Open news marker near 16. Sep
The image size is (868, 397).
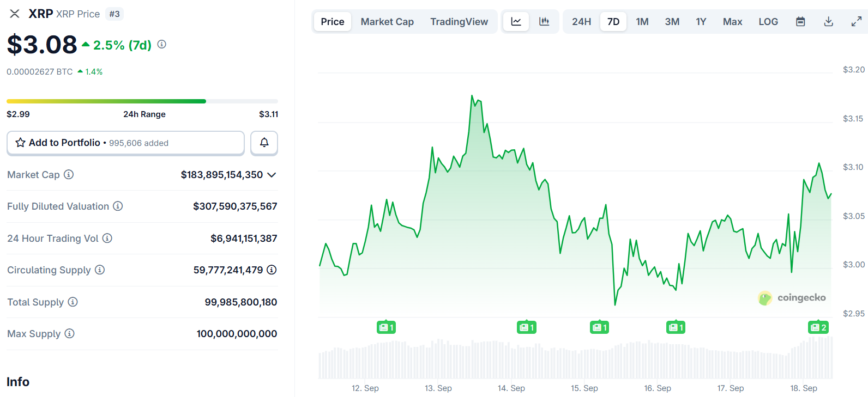(x=676, y=327)
